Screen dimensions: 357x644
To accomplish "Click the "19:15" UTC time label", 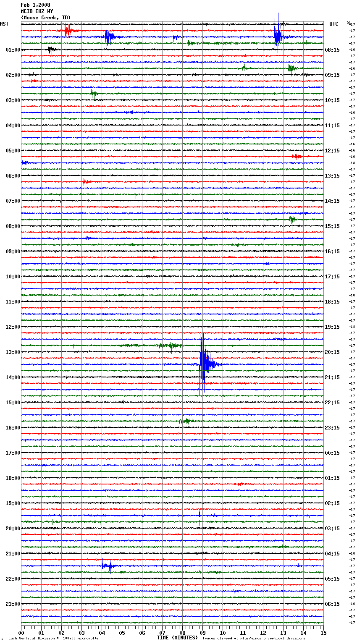I will point(332,327).
